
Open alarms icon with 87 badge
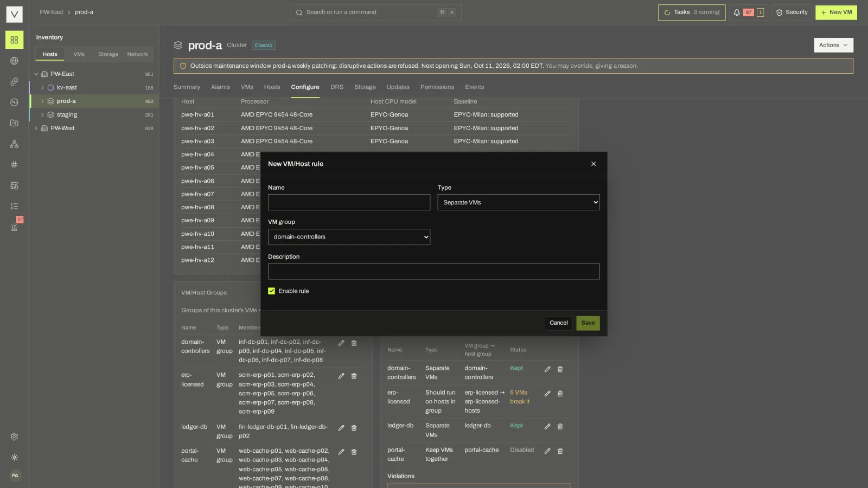pyautogui.click(x=14, y=227)
